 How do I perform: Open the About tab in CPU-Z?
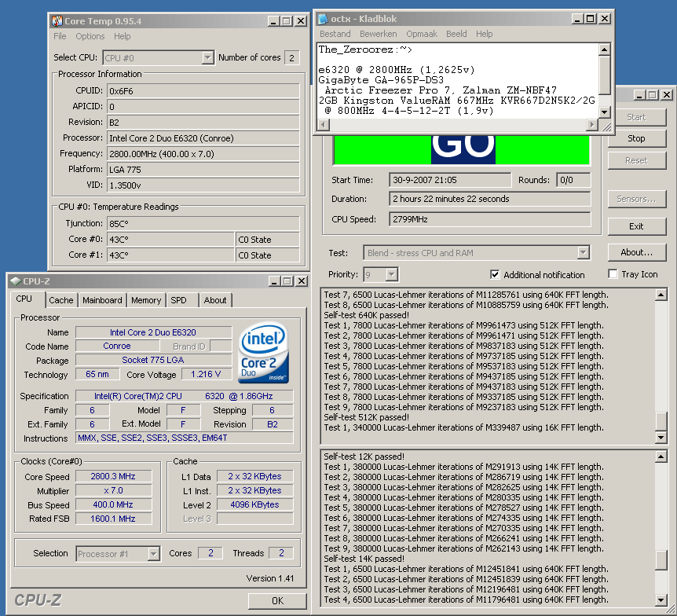(x=215, y=300)
